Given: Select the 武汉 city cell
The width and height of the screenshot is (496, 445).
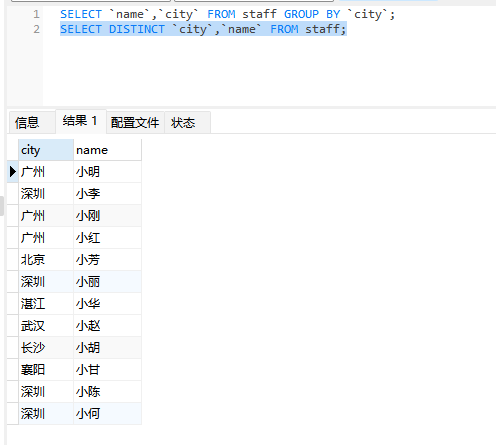Looking at the screenshot, I should click(46, 326).
